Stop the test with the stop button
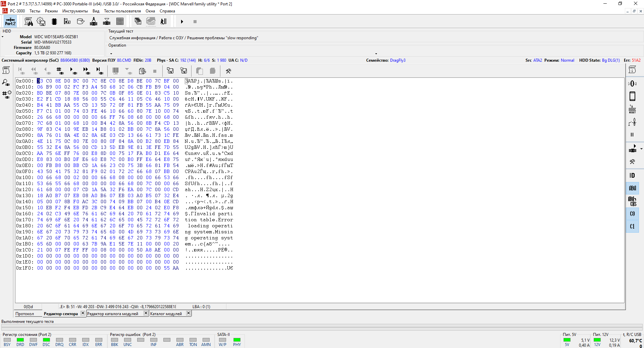 [195, 21]
